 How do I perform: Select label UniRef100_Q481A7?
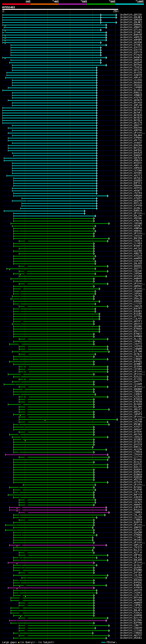point(131,429)
